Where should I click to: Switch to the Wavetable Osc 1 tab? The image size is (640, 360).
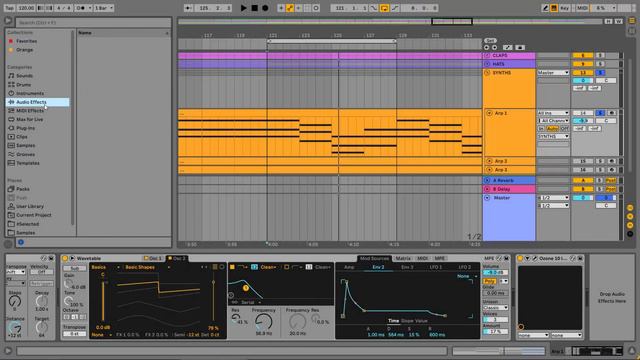(x=153, y=258)
